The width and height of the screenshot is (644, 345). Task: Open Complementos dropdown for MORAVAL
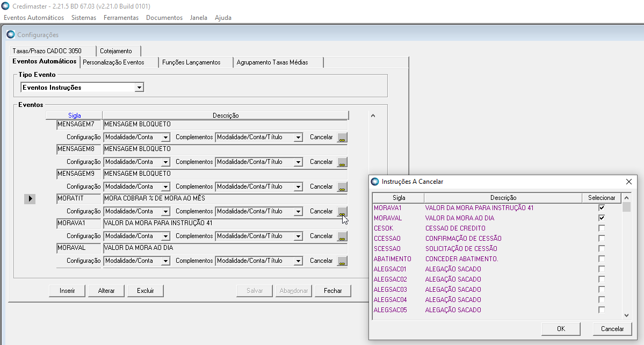point(298,261)
